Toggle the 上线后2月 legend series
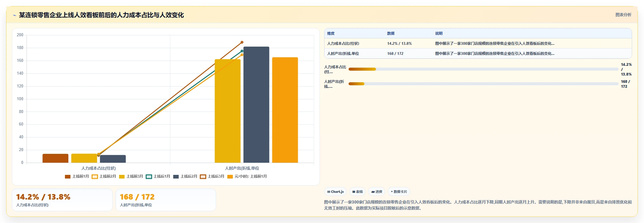This screenshot has height=223, width=644. click(185, 176)
